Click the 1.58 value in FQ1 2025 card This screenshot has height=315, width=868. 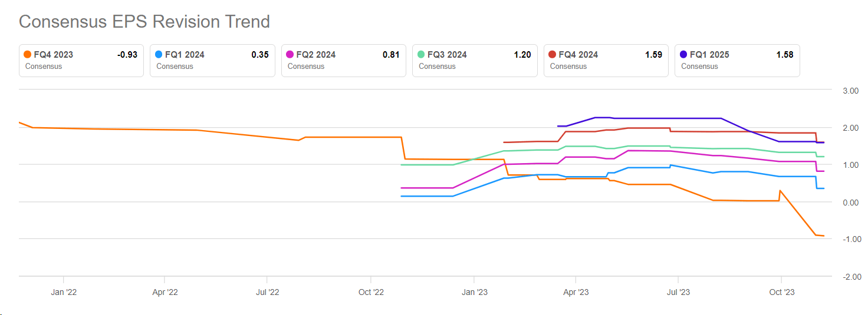coord(785,55)
